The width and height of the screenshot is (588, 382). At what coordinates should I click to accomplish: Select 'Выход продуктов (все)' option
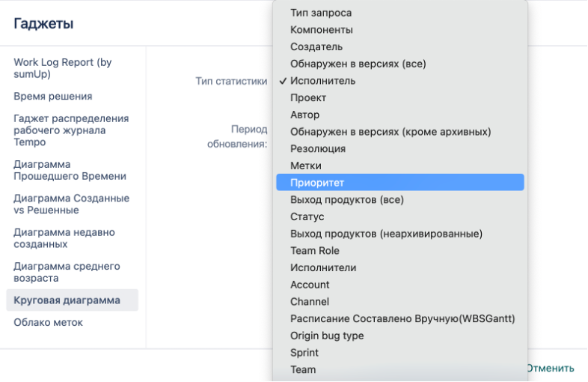pos(337,200)
